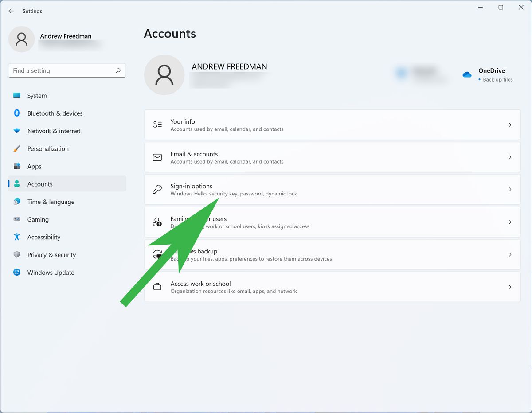The image size is (532, 413).
Task: Select the Windows Update icon
Action: pyautogui.click(x=16, y=273)
